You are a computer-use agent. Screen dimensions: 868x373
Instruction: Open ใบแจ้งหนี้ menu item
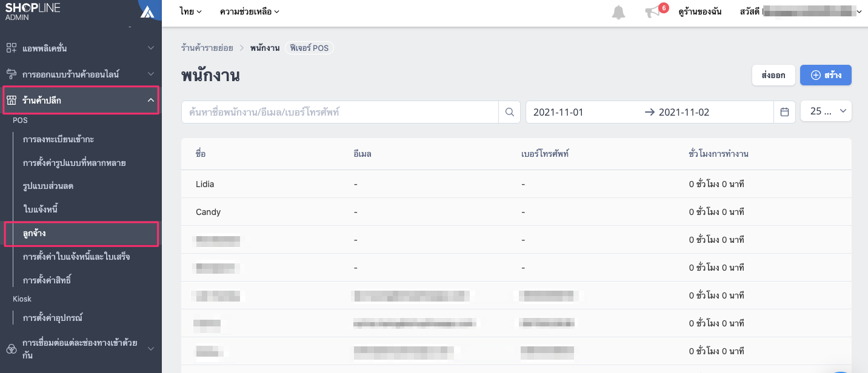click(x=40, y=210)
